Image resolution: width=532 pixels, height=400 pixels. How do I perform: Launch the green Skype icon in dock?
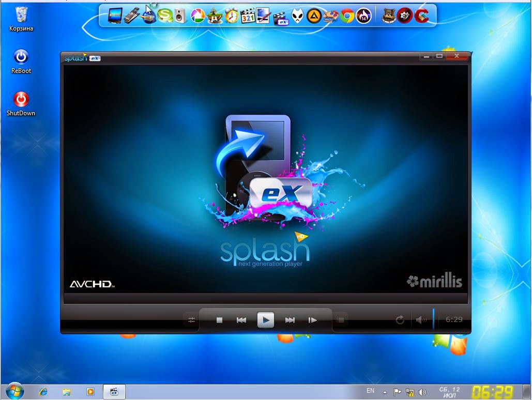pyautogui.click(x=165, y=16)
